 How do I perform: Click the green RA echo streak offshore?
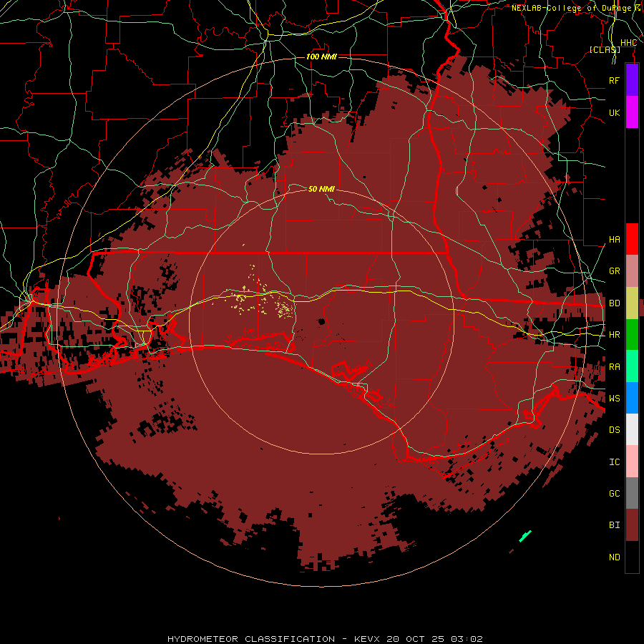525,536
